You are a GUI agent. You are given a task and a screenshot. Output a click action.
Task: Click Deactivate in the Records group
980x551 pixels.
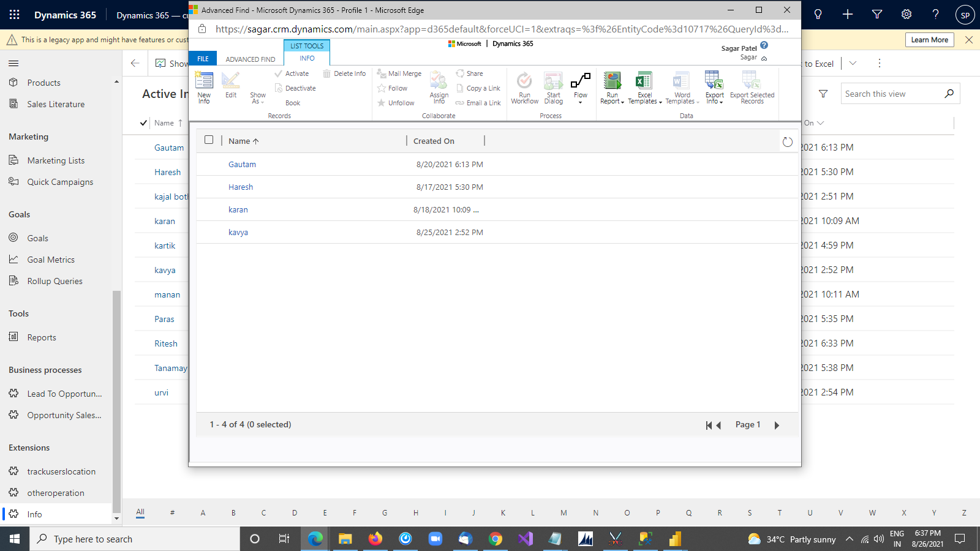click(295, 88)
